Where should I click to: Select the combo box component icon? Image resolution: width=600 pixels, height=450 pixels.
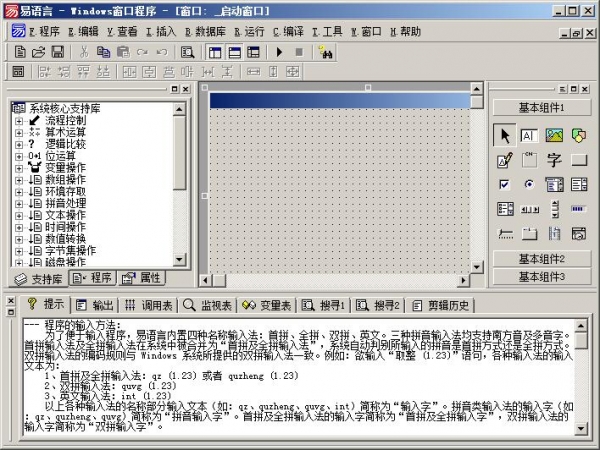point(554,185)
